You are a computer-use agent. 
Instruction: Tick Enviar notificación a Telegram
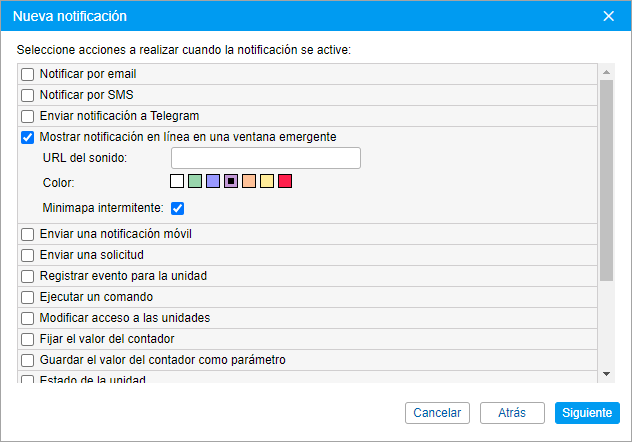point(27,116)
